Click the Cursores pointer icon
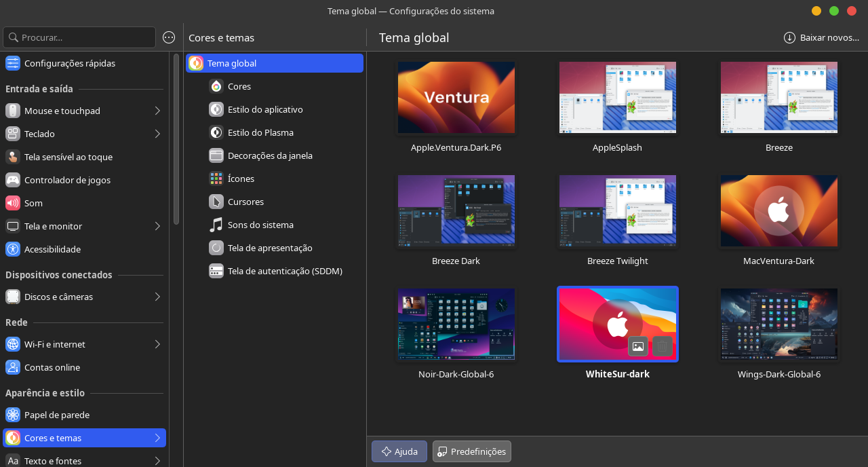The height and width of the screenshot is (467, 868). click(x=216, y=202)
